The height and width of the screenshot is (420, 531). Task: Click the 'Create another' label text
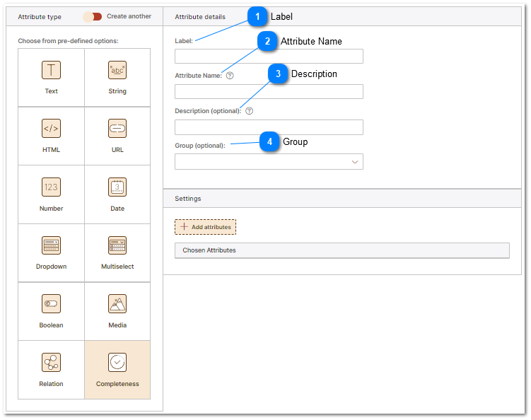tap(129, 16)
